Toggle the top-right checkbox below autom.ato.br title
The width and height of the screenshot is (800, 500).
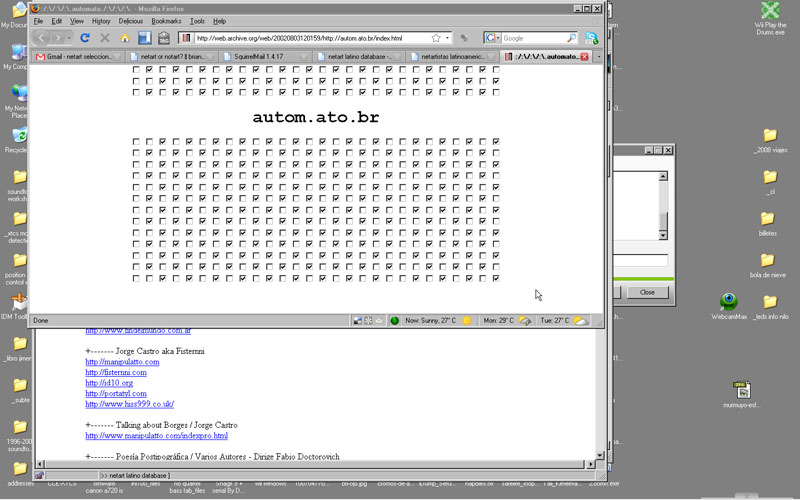496,142
